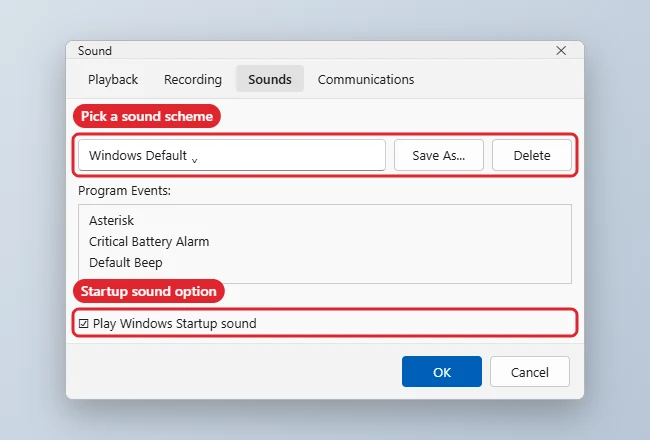Select Critical Battery Alarm event

tap(149, 241)
